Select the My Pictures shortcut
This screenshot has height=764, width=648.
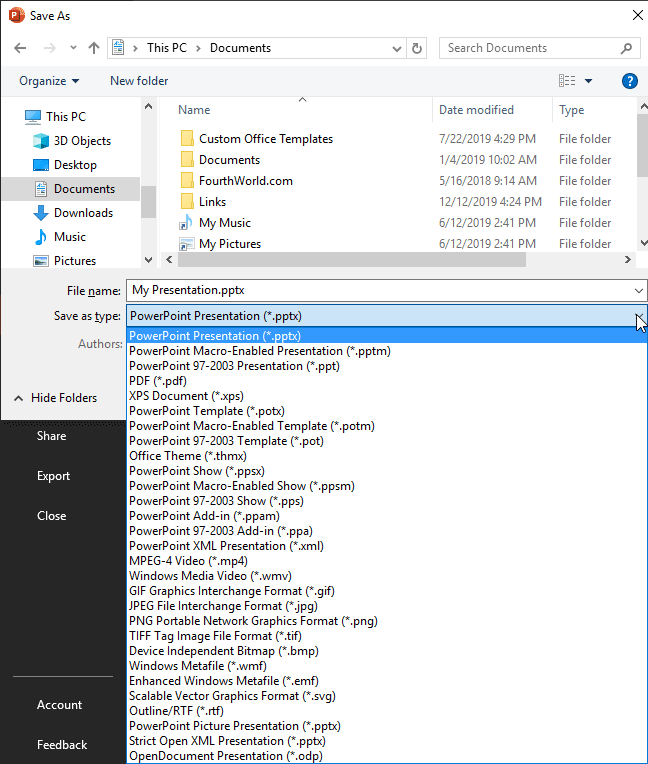(x=229, y=244)
